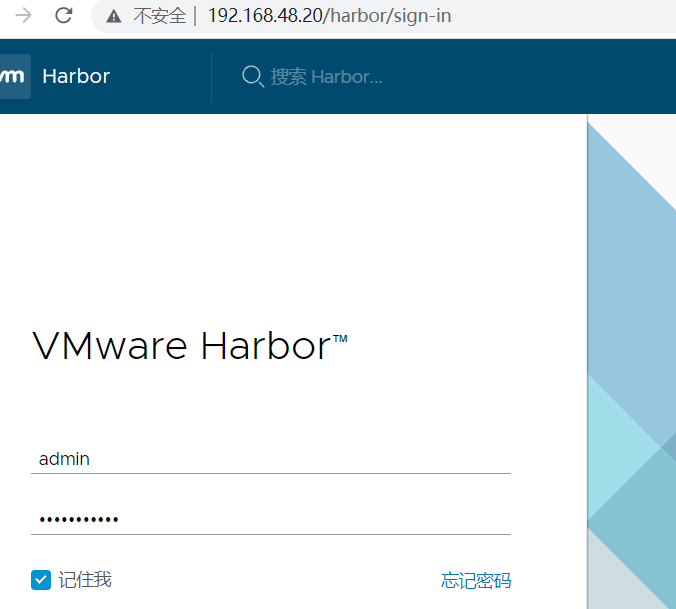The height and width of the screenshot is (609, 676).
Task: Focus the 搜索 Harbor search field
Action: [326, 77]
